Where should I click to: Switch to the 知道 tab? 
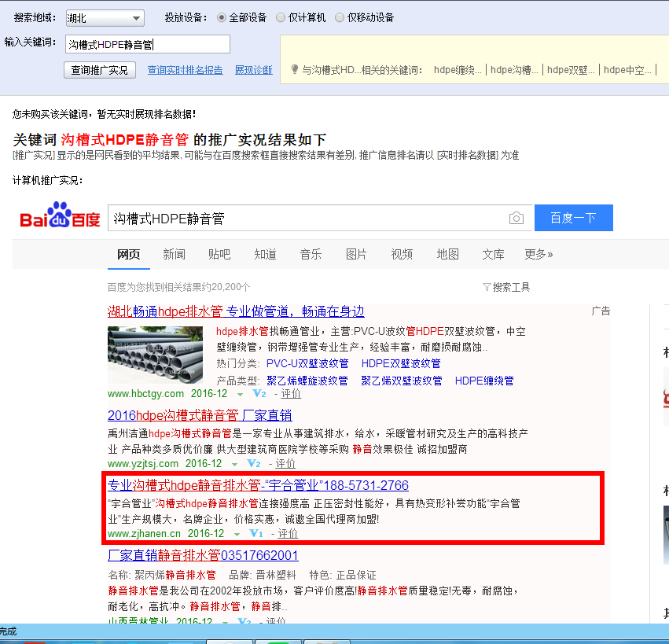[x=265, y=255]
